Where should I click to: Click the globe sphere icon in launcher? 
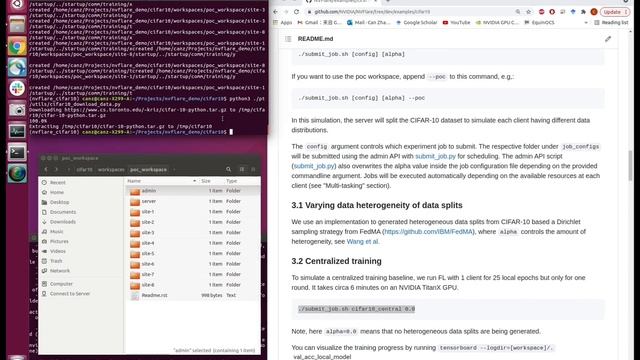coord(17,173)
